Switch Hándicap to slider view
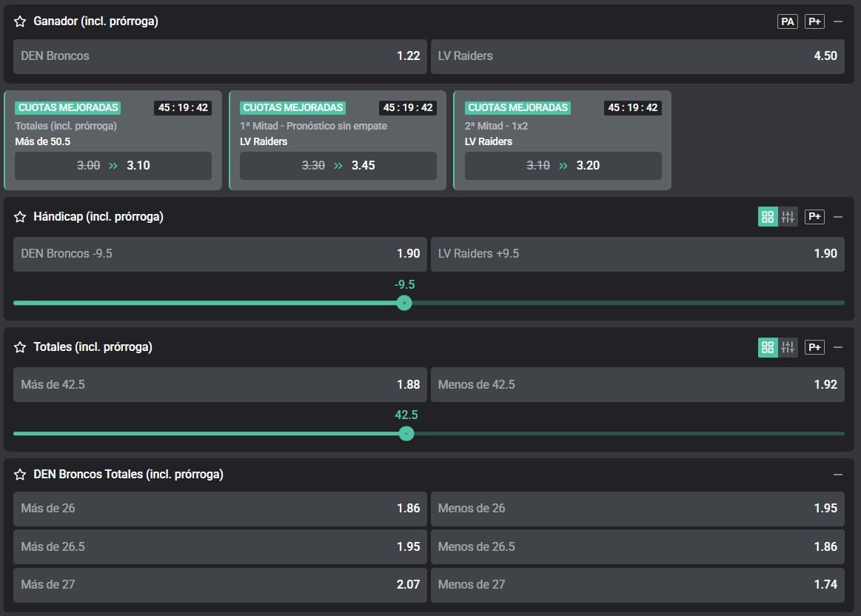This screenshot has width=861, height=616. pyautogui.click(x=788, y=217)
